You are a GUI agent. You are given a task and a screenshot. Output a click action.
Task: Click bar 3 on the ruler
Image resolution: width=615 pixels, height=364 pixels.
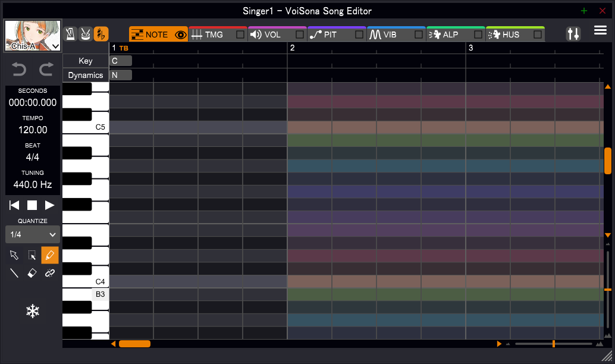(470, 48)
